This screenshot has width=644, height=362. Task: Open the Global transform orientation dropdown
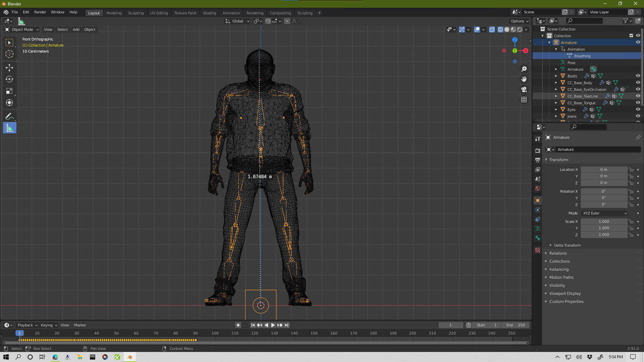coord(237,21)
